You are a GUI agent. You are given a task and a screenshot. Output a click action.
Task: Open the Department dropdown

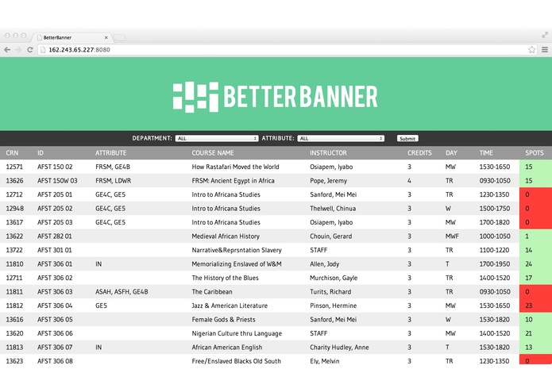(x=217, y=139)
